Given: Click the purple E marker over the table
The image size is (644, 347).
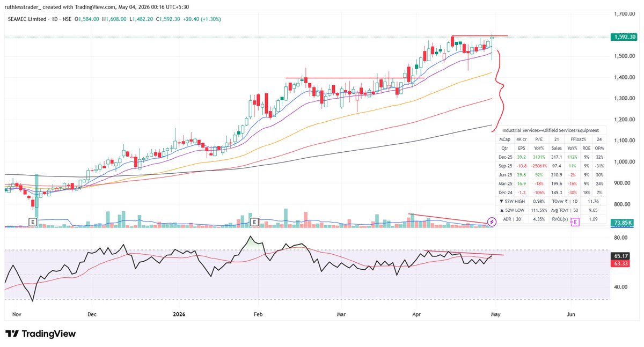Looking at the screenshot, I should tap(575, 222).
